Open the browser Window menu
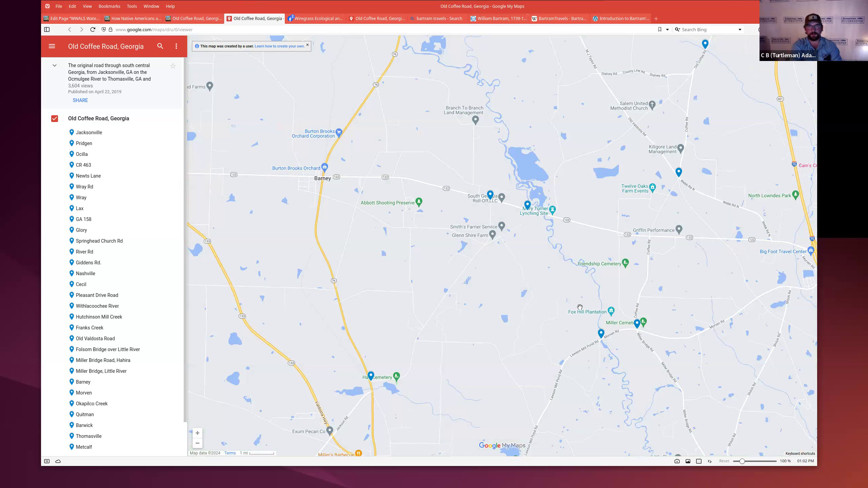Viewport: 868px width, 488px height. point(151,6)
